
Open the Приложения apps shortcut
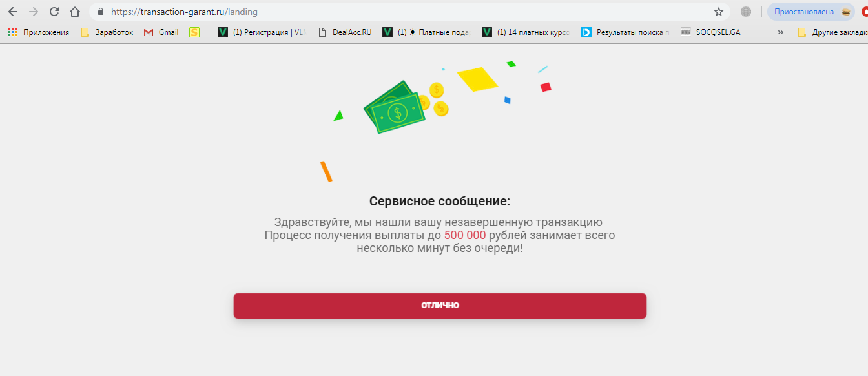coord(39,32)
